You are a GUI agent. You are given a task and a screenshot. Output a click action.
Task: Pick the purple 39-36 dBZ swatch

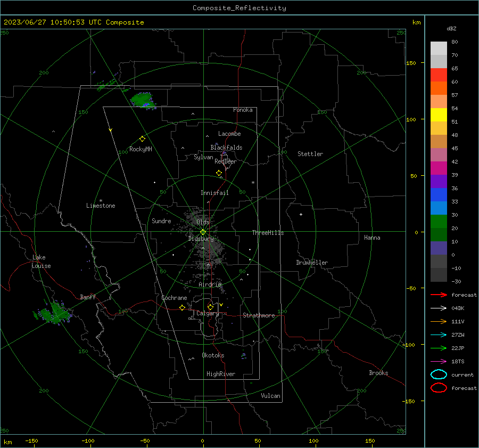439,182
